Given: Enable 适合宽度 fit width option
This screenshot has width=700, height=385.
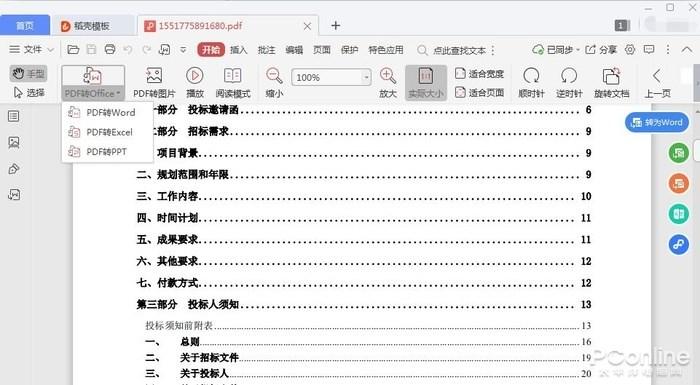Looking at the screenshot, I should click(x=479, y=74).
